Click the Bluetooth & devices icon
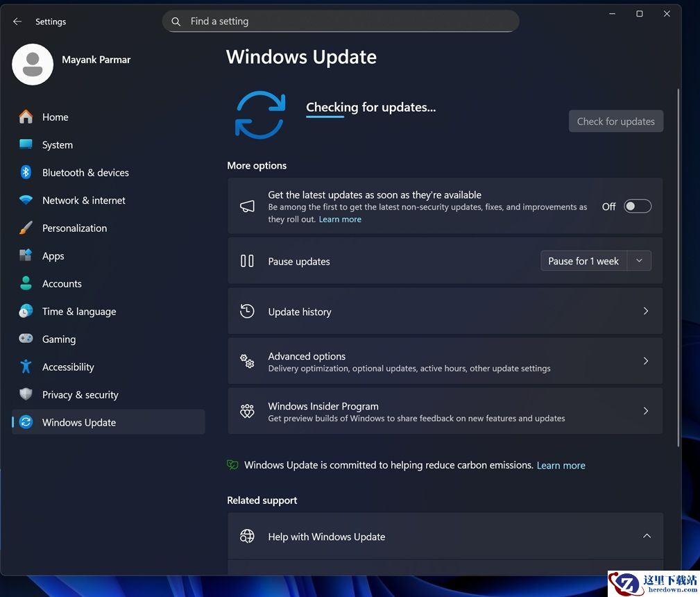This screenshot has height=597, width=700. tap(26, 172)
